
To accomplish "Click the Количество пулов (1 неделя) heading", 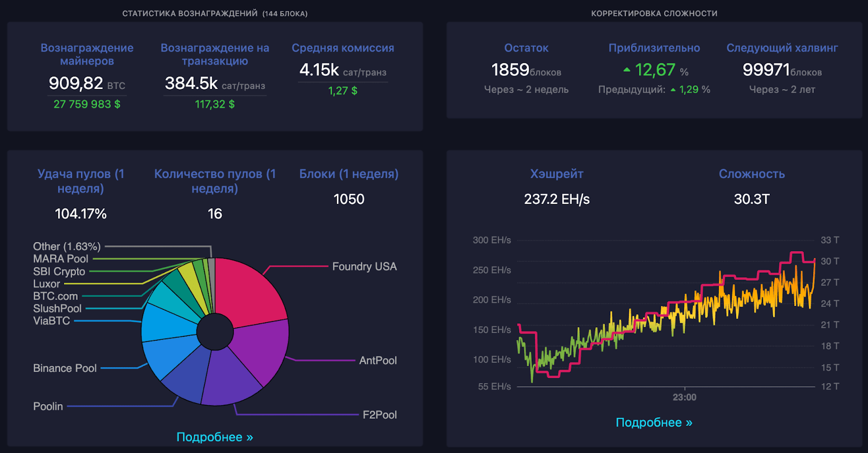I will point(215,181).
